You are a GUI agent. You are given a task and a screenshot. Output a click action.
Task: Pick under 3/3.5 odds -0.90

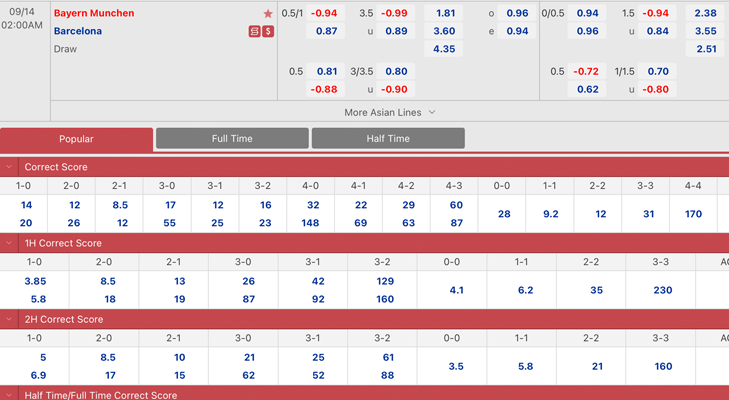(395, 89)
